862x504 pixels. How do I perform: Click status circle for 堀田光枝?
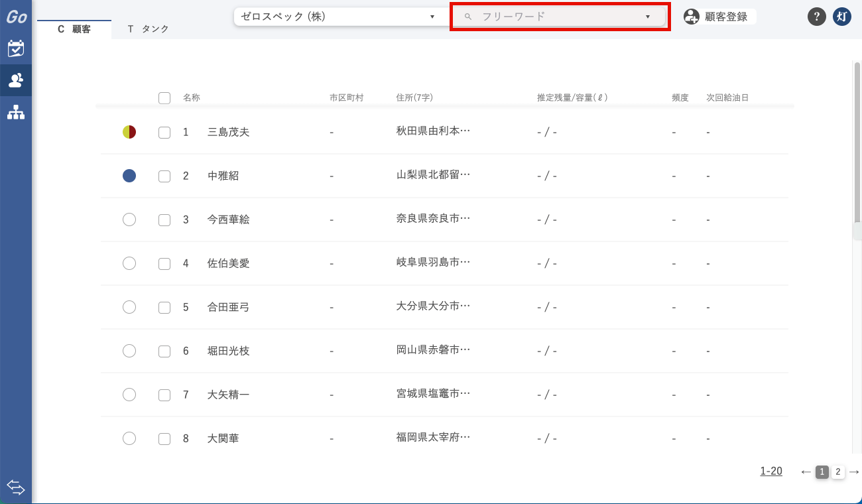[x=129, y=351]
